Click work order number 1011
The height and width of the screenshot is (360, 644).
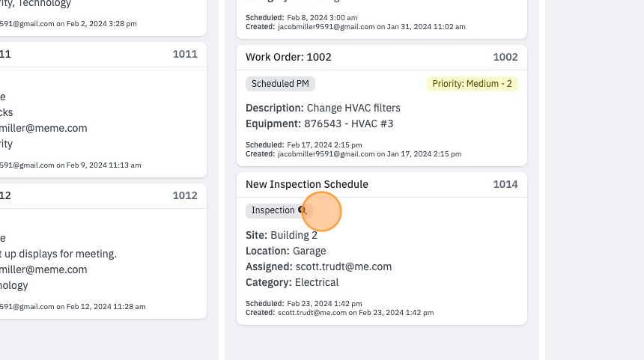click(185, 54)
